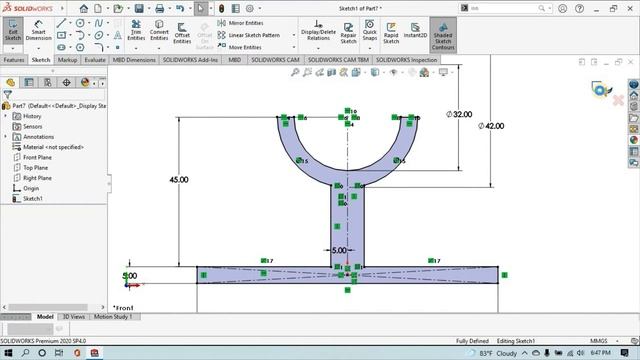Click the Print icon
Image resolution: width=640 pixels, height=360 pixels.
[x=160, y=9]
